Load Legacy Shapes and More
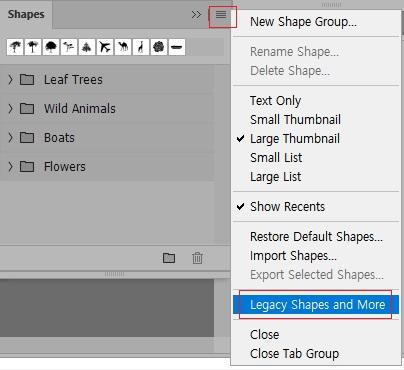 coord(317,305)
